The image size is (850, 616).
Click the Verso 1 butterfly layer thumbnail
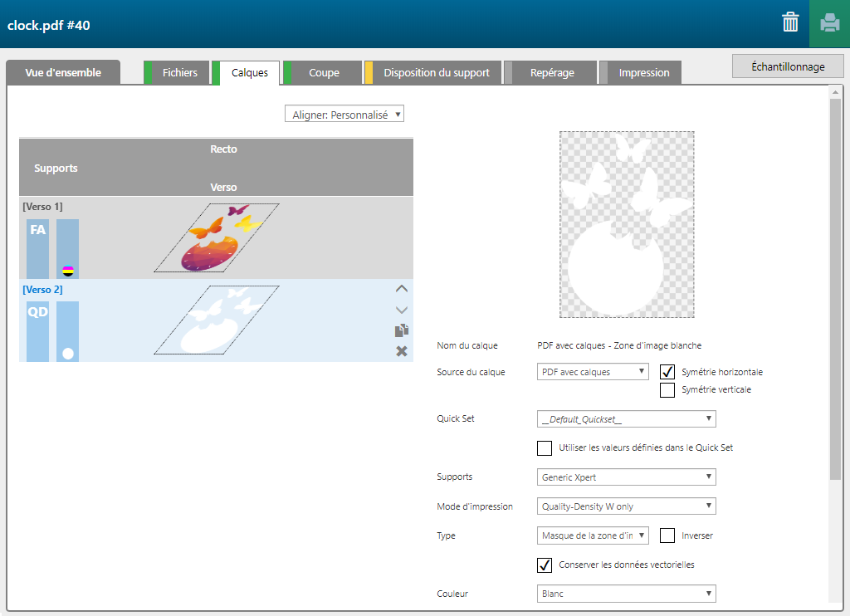point(217,237)
